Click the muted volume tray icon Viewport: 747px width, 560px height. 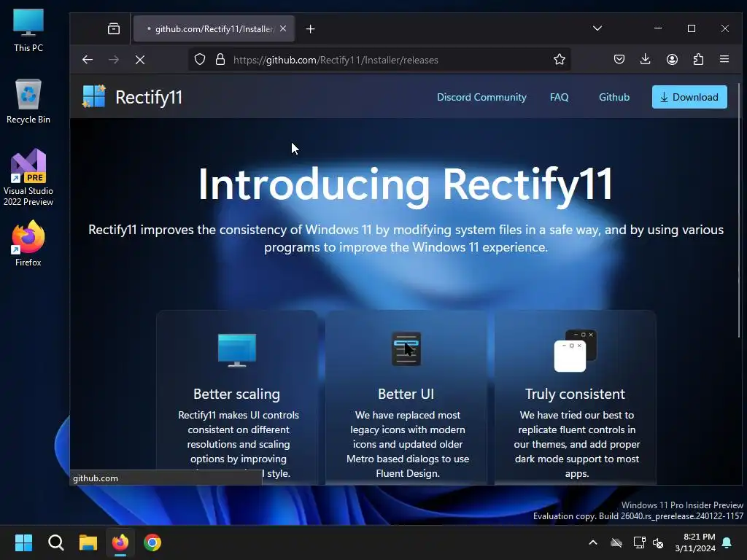point(659,542)
